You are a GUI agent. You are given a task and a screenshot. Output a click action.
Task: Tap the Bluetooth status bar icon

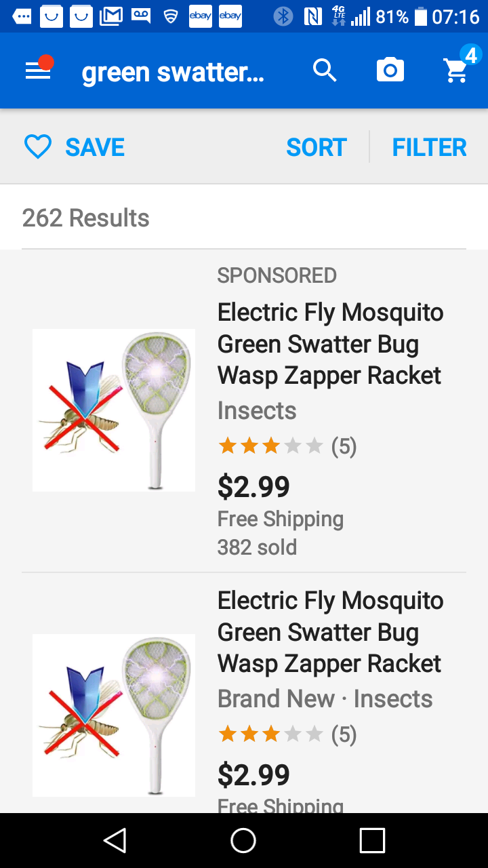click(x=283, y=16)
